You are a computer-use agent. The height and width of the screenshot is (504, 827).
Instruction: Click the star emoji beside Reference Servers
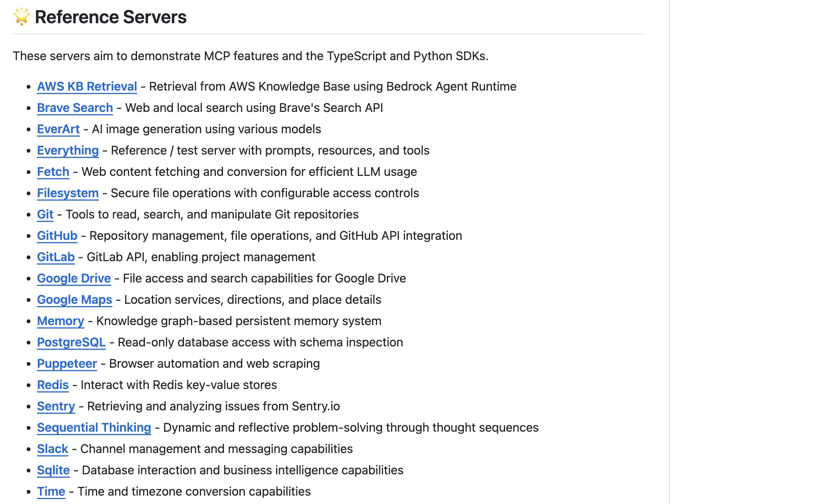tap(21, 17)
